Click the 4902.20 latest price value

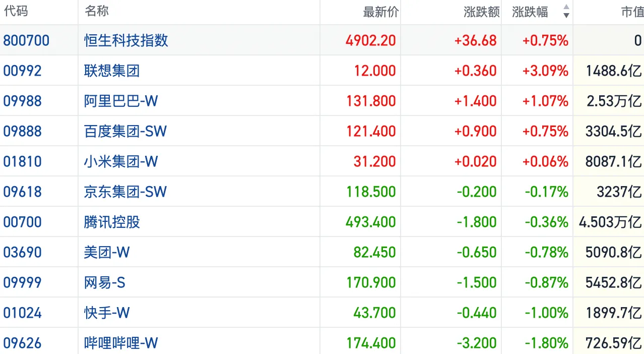(x=370, y=40)
